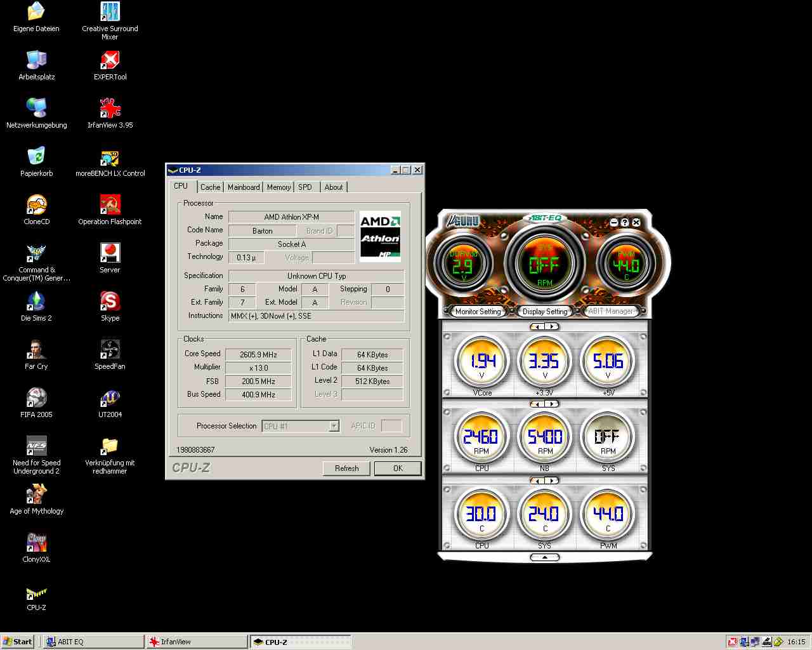Open the Memory tab in CPU-Z
Screen dimensions: 812x650
(x=278, y=187)
